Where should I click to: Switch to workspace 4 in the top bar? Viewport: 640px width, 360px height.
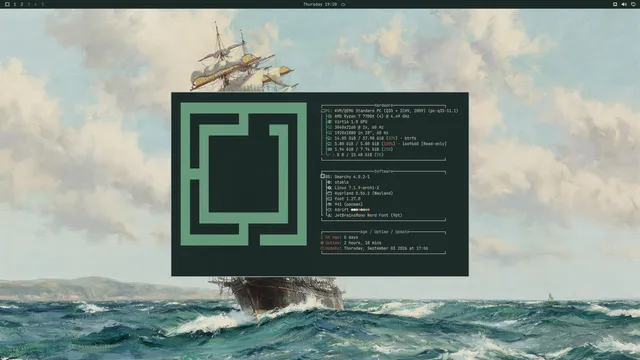[36, 4]
